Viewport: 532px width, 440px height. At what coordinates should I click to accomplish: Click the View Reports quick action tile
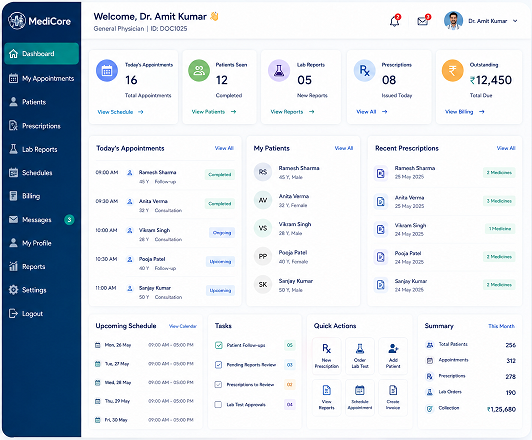(327, 398)
